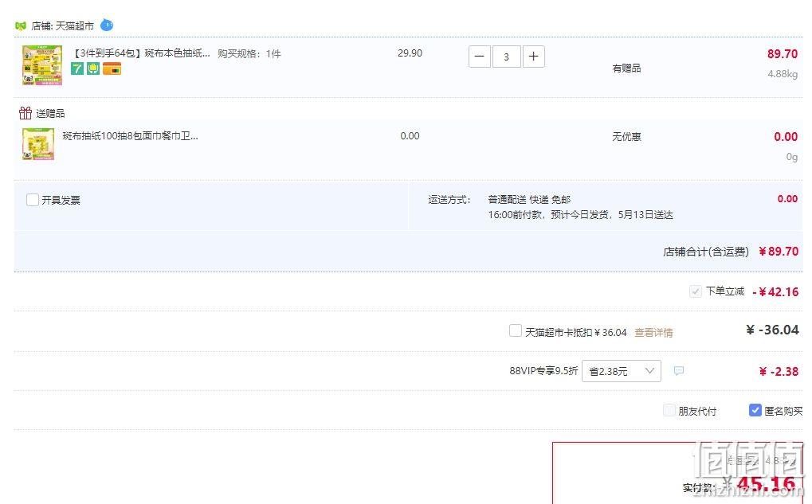812x504 pixels.
Task: Increase quantity with the plus button
Action: [533, 57]
